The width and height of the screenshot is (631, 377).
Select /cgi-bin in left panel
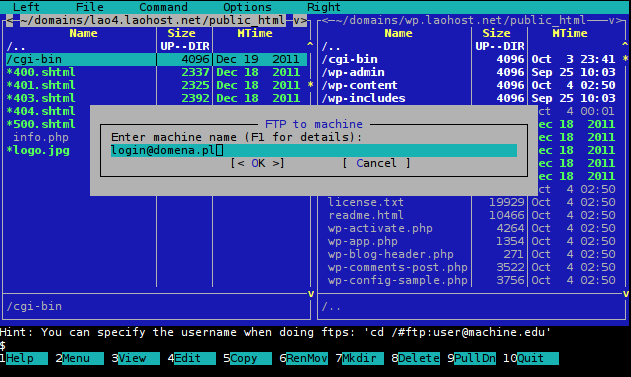[156, 59]
